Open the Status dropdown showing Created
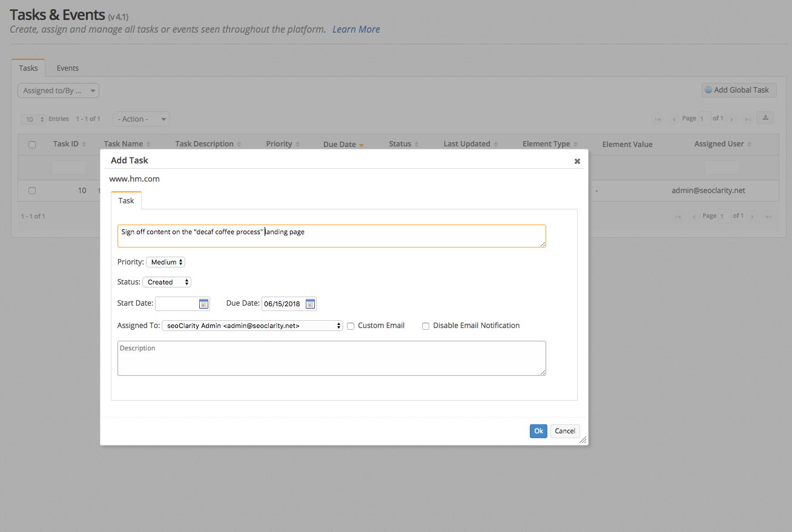The image size is (792, 532). click(x=167, y=281)
